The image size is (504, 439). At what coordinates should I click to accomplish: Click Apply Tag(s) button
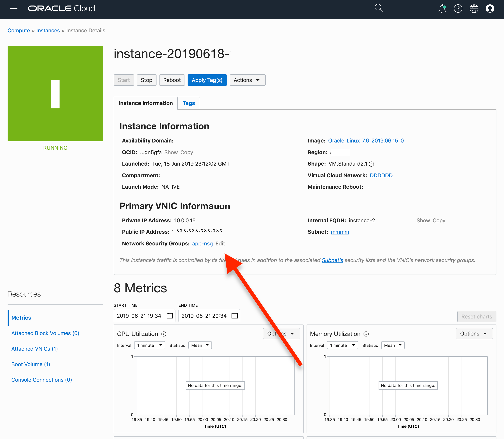(207, 80)
